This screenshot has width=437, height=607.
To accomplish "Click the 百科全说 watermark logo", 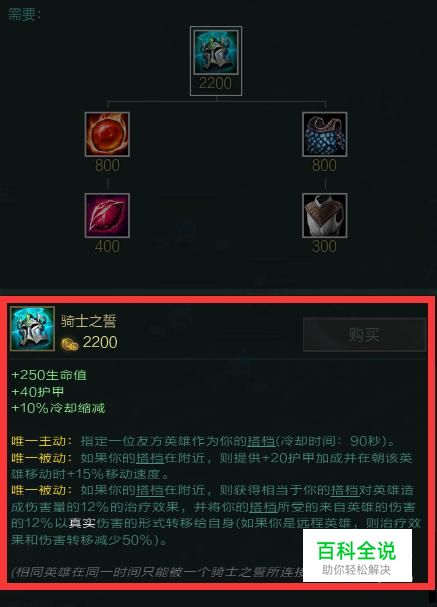I will [357, 555].
